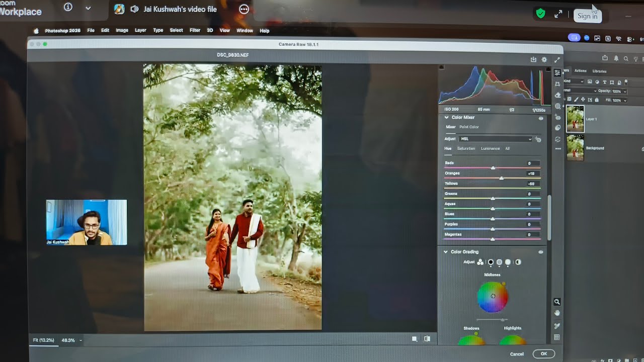
Task: Open the Filter menu in Photoshop
Action: tap(195, 31)
